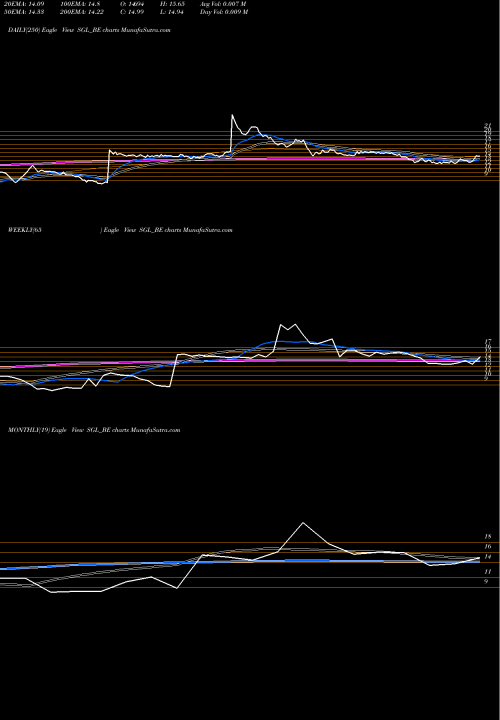Click the H: 15.65 high value

pyautogui.click(x=172, y=4)
